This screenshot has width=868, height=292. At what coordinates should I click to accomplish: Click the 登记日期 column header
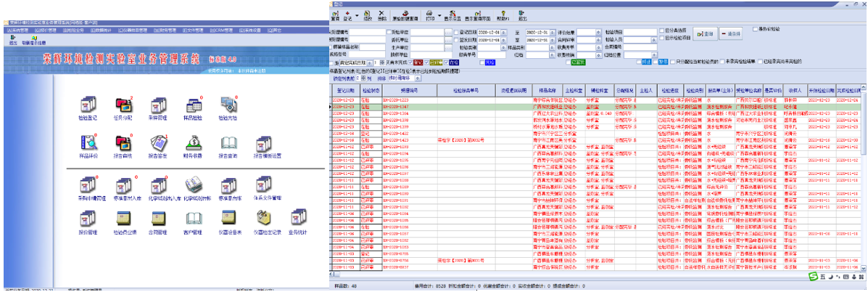pyautogui.click(x=344, y=90)
